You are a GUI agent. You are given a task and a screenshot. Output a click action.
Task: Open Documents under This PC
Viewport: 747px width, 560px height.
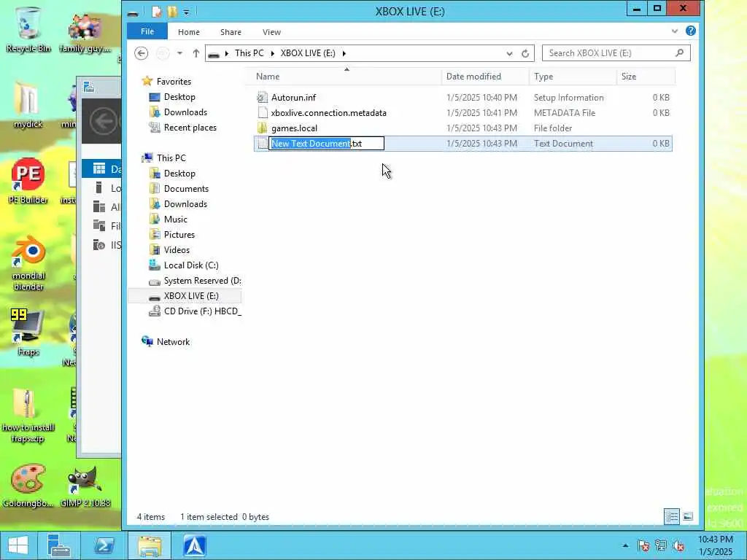point(186,189)
